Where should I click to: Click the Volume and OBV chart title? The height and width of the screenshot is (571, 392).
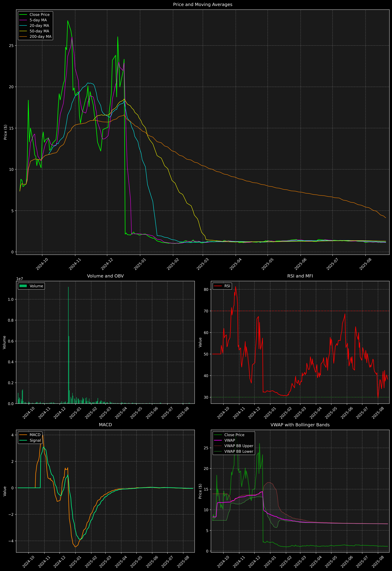(105, 276)
